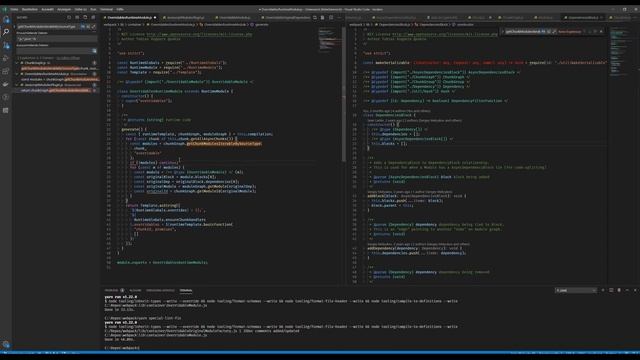This screenshot has height=360, width=640.
Task: Open MIT license URL link in left editor
Action: pyautogui.click(x=199, y=34)
